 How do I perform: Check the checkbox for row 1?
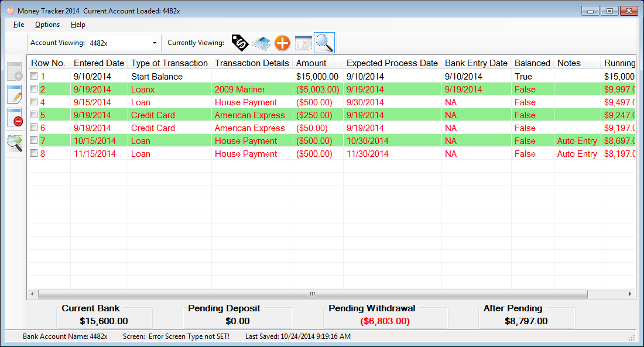coord(34,76)
